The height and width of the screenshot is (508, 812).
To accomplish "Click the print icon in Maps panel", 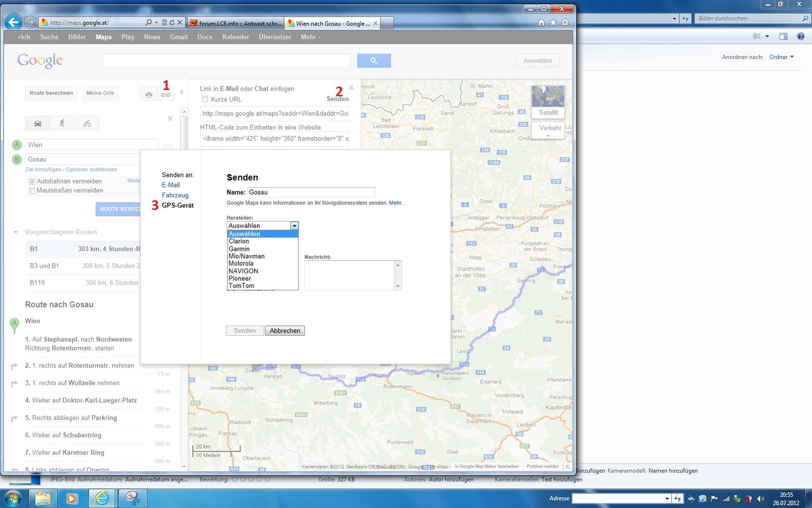I will 149,94.
